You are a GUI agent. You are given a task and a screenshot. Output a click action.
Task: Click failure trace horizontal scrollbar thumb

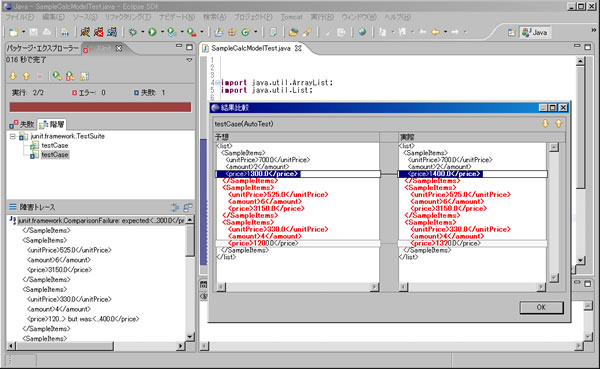coord(65,346)
